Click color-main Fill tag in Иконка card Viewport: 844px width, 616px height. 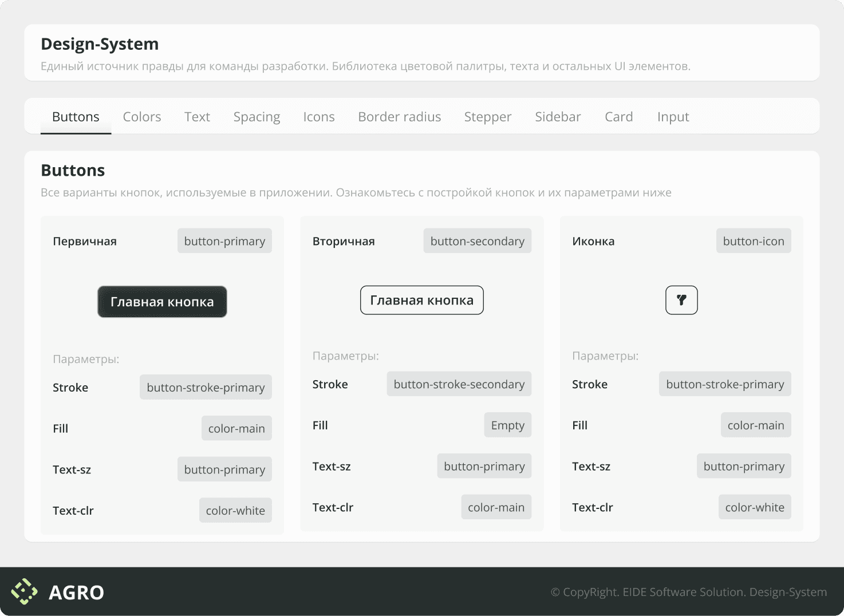tap(756, 425)
